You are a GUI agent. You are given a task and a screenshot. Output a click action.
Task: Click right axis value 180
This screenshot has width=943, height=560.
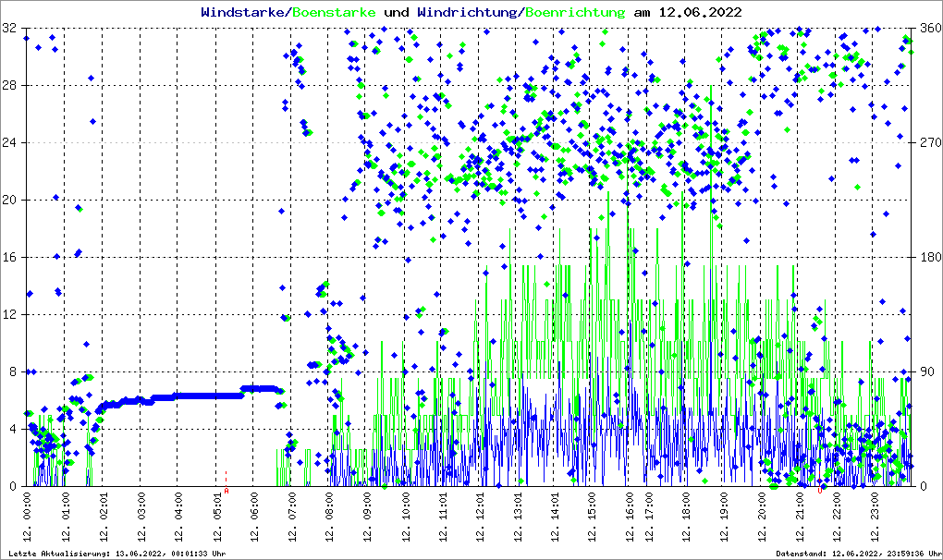tap(928, 257)
